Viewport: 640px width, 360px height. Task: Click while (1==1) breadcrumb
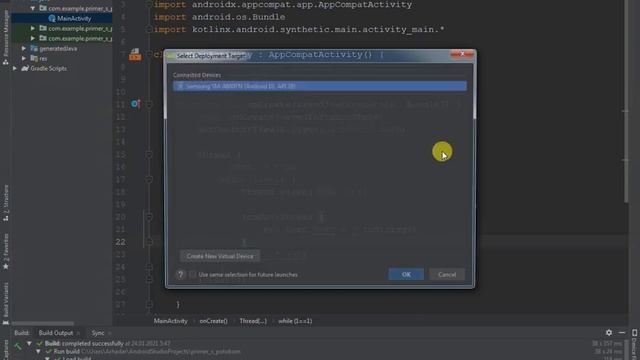[295, 321]
